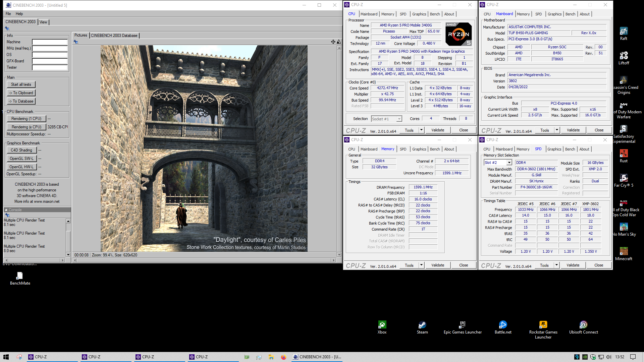Select Graphics tab in CPU-Z Mainboard window
This screenshot has width=644, height=362.
(554, 14)
